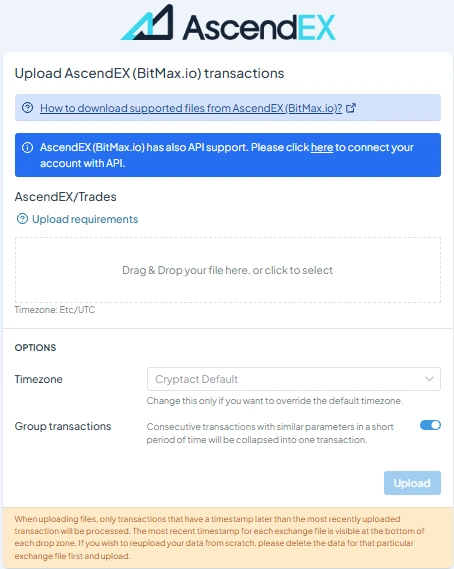Click the external link icon after BitMax.io help link
Viewport: 454px width, 569px height.
click(x=351, y=108)
